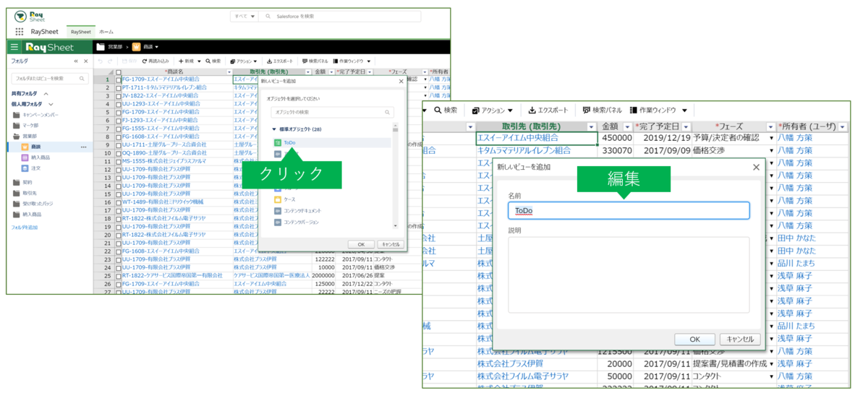Switch to the RaySheet tab

click(x=80, y=32)
